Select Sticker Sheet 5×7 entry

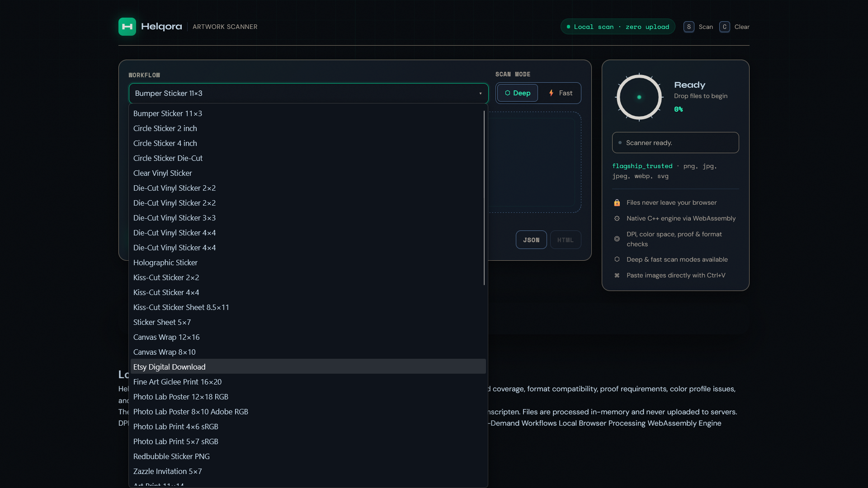[308, 322]
